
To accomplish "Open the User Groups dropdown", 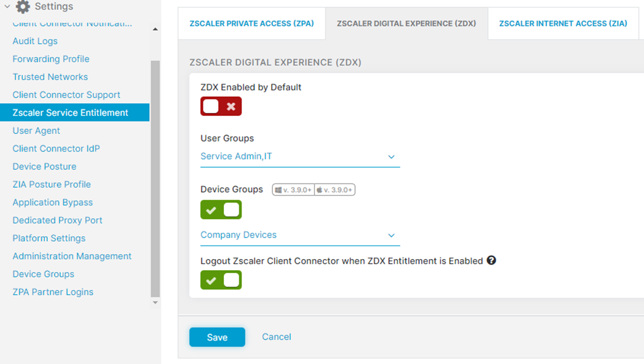I will [x=300, y=157].
